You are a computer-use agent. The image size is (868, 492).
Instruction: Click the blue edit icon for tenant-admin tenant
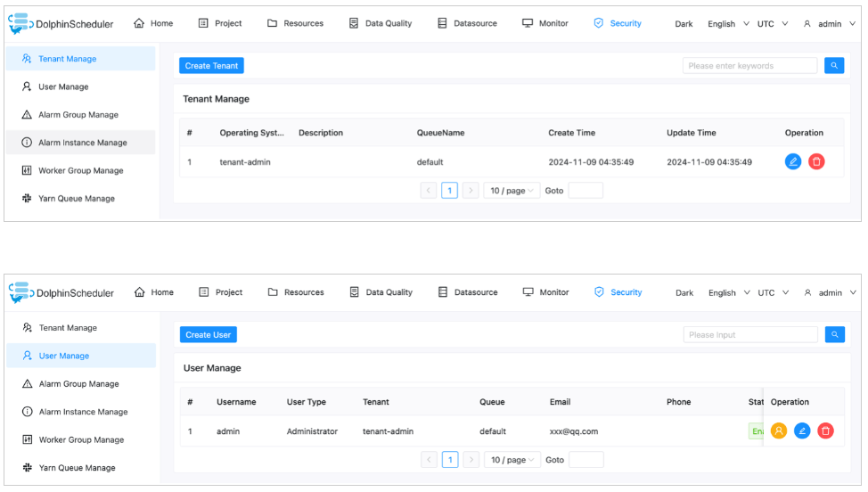click(x=793, y=162)
